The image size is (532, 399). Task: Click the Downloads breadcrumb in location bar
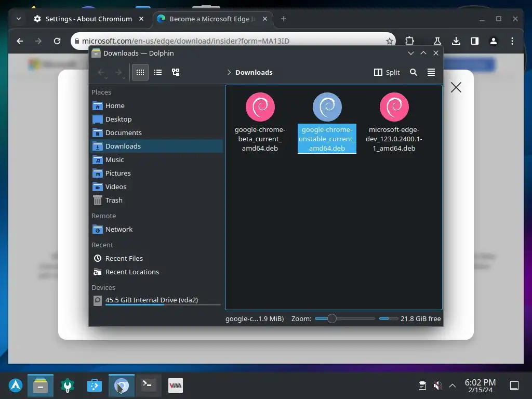pos(254,72)
